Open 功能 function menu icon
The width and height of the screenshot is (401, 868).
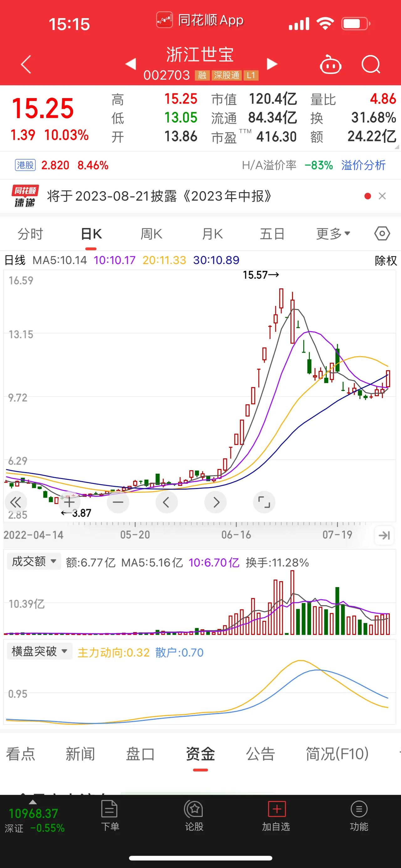click(359, 816)
